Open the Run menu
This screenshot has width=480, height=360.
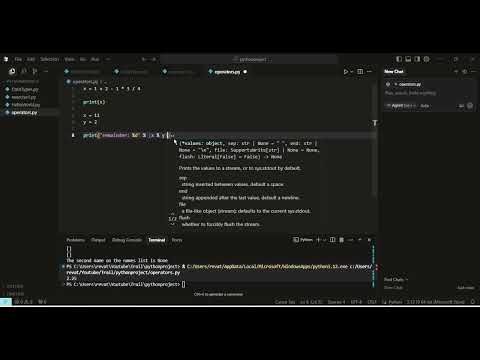coord(95,59)
